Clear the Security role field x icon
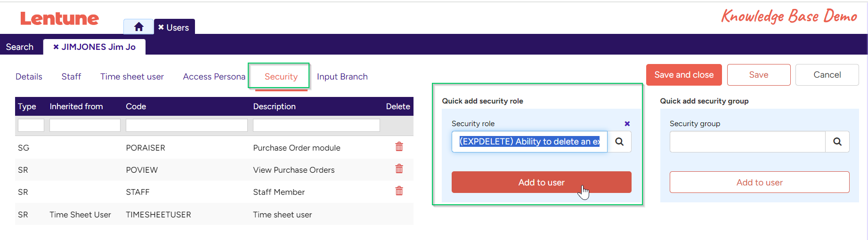The image size is (868, 240). (x=627, y=124)
